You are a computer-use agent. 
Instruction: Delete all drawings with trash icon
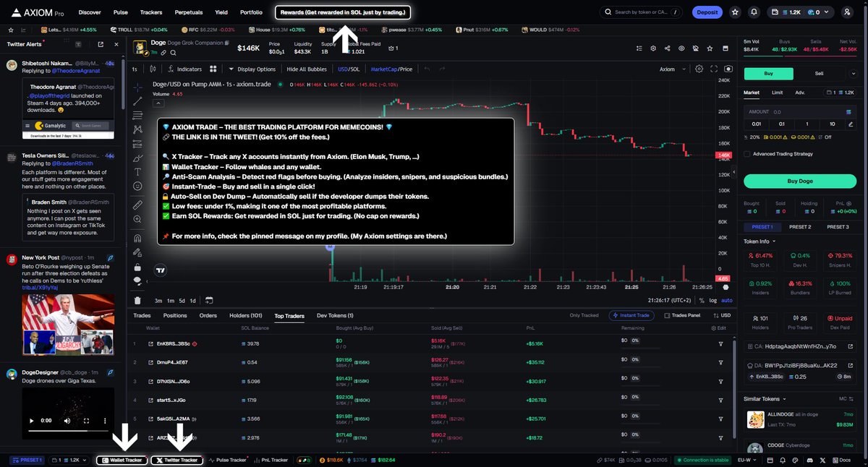[137, 300]
